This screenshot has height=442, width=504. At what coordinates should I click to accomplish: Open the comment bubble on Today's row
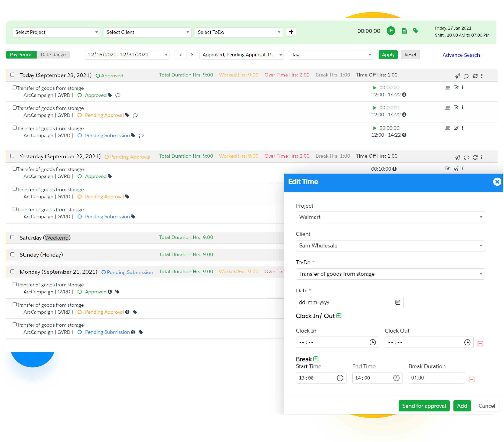click(x=466, y=76)
